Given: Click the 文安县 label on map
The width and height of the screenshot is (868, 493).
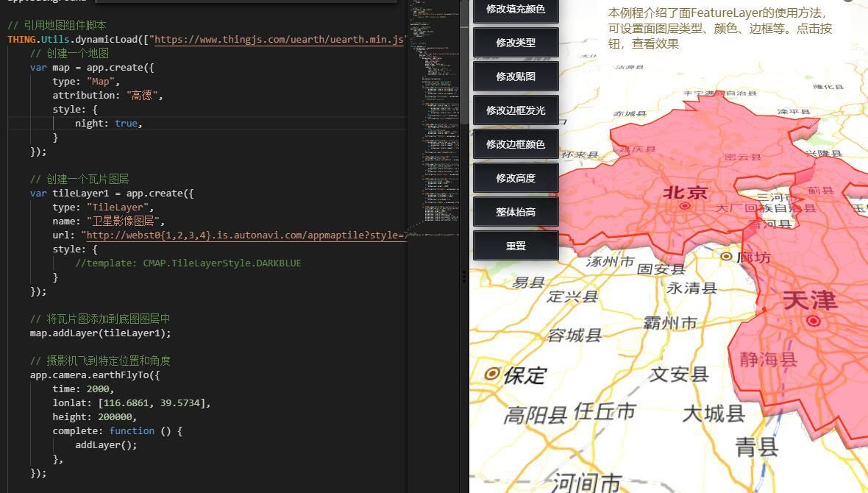Looking at the screenshot, I should pos(679,375).
